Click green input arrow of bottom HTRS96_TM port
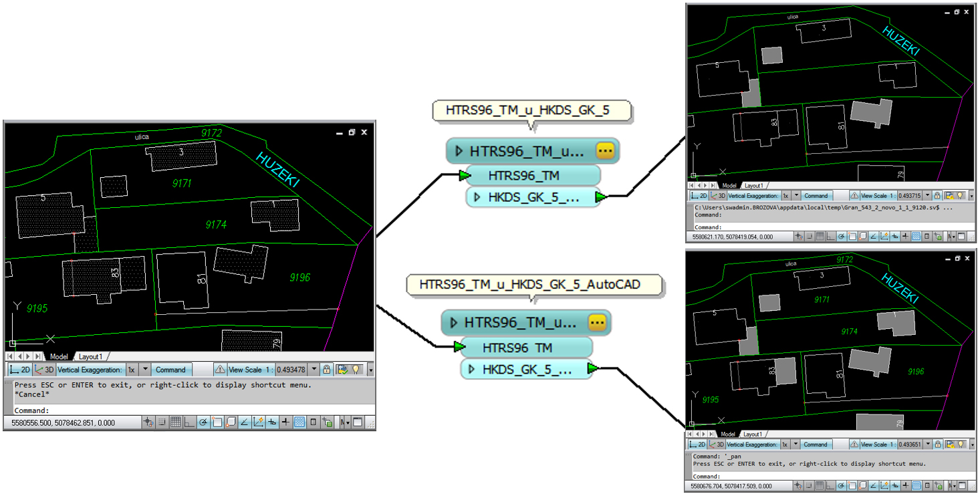Viewport: 980px width, 494px height. pyautogui.click(x=459, y=347)
